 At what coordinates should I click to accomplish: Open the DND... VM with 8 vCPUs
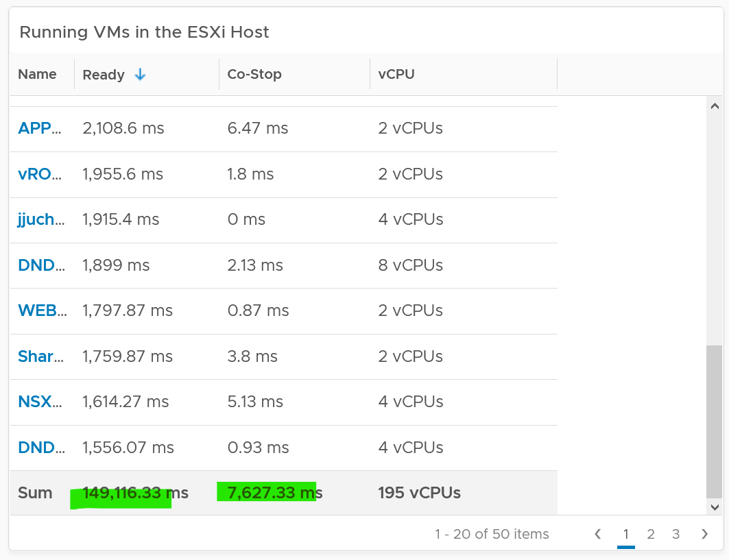pyautogui.click(x=41, y=265)
